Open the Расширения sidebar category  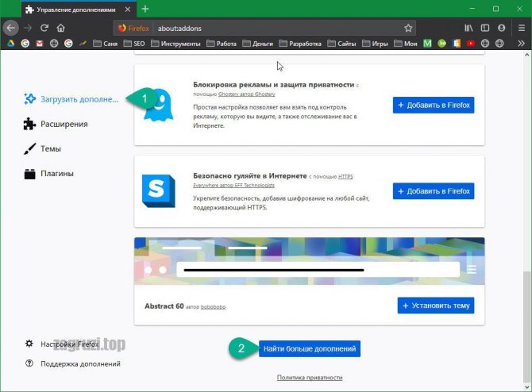tap(56, 124)
